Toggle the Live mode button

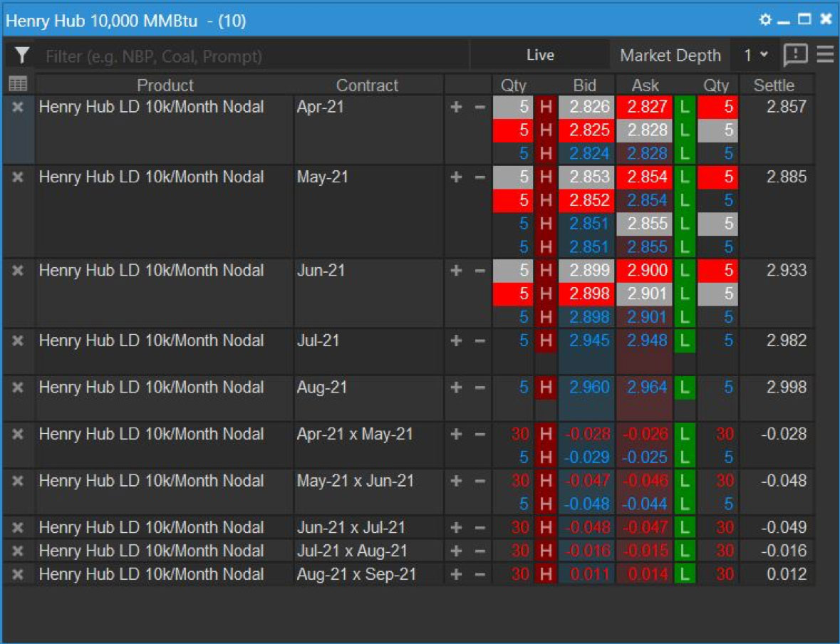point(540,55)
